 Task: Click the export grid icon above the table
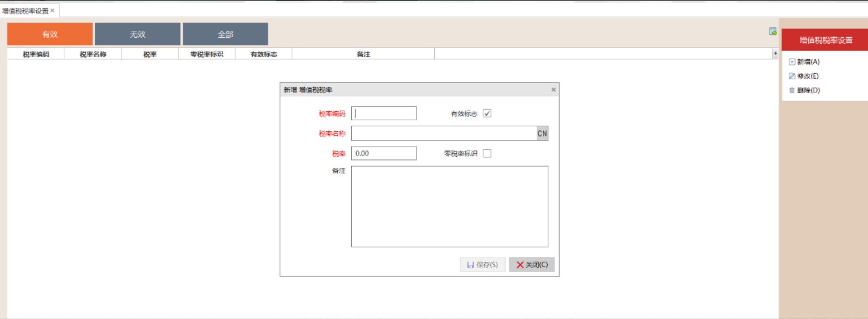[x=773, y=32]
